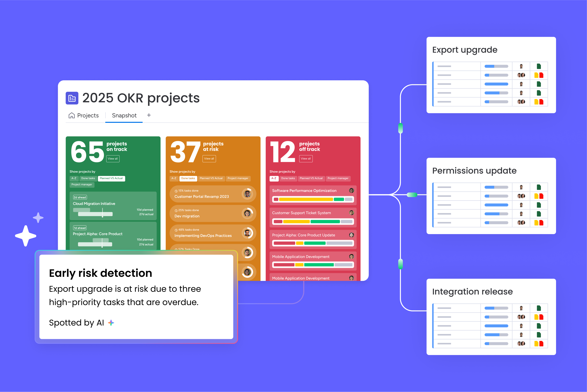Click the OKR projects board icon
Viewport: 587px width, 392px height.
(72, 98)
